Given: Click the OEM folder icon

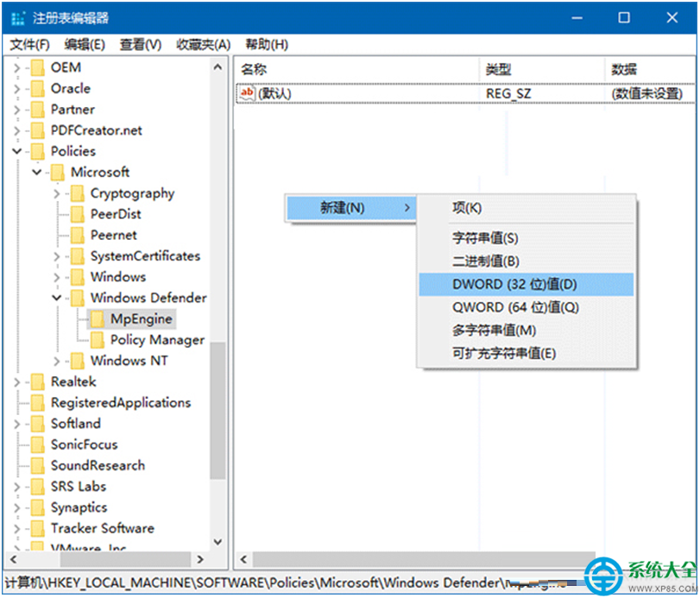Looking at the screenshot, I should click(37, 68).
